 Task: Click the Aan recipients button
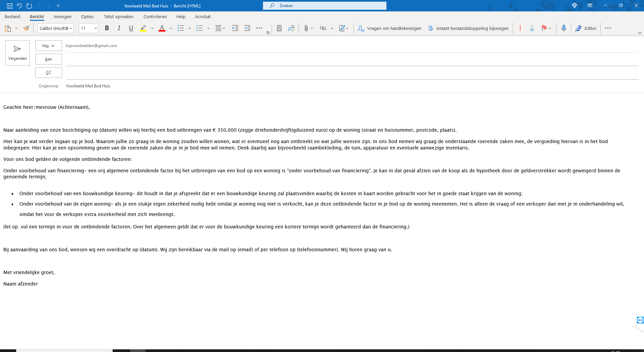[x=48, y=59]
